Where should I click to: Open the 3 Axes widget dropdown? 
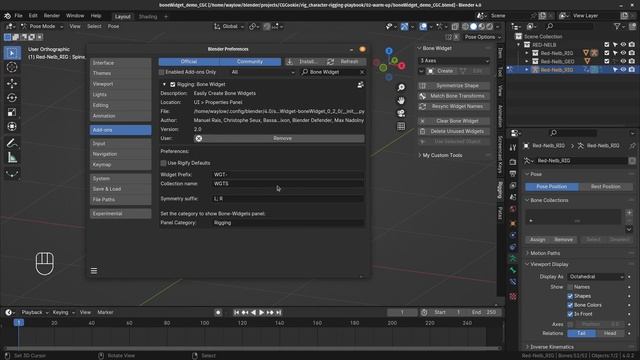pos(454,61)
